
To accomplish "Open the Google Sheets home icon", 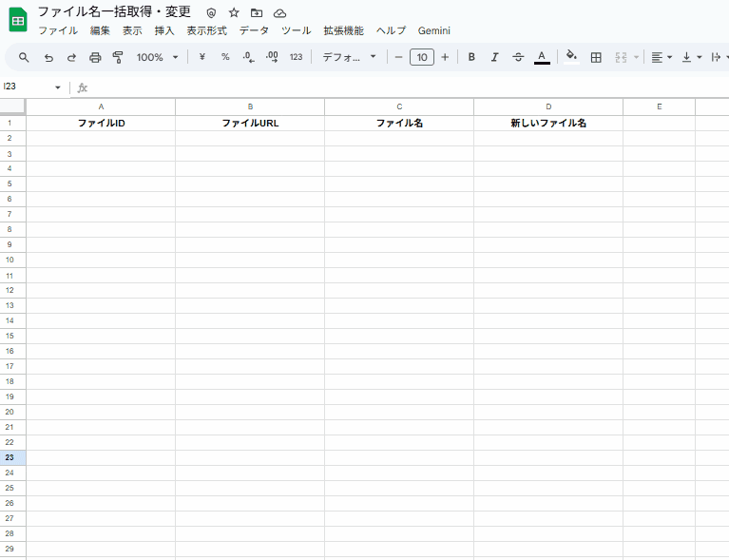I will click(18, 21).
